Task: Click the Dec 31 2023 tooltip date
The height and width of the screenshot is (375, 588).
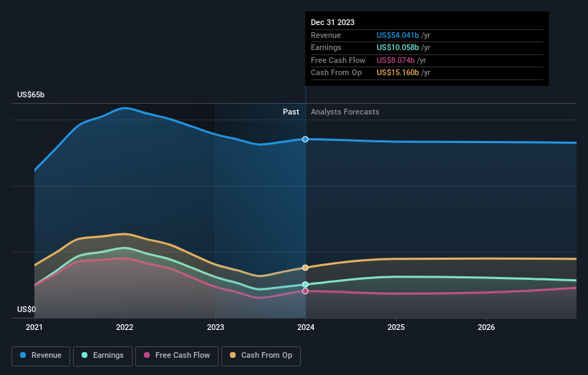Action: (x=332, y=22)
